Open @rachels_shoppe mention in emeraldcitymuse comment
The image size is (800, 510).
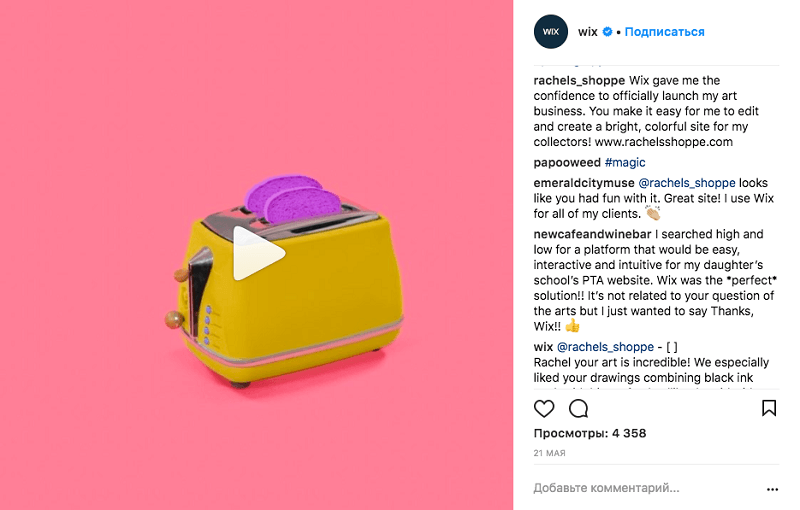tap(687, 183)
